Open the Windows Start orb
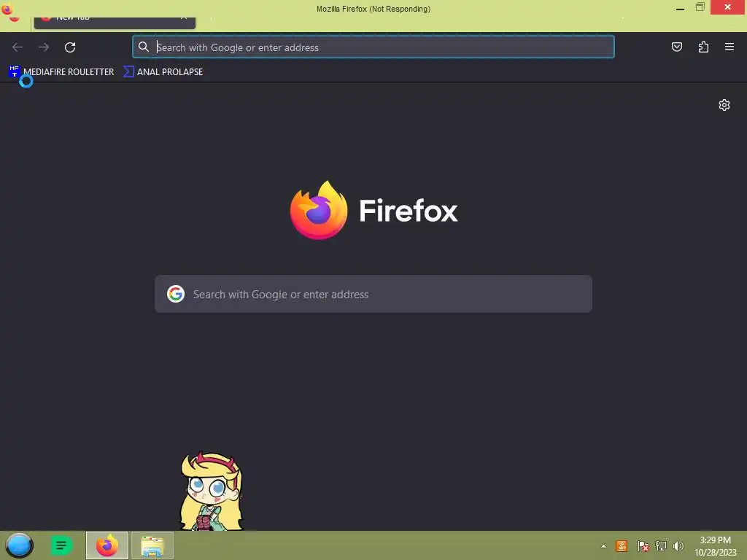Image resolution: width=747 pixels, height=560 pixels. click(19, 545)
